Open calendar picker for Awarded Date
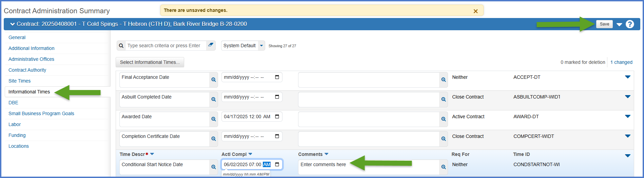 point(277,117)
